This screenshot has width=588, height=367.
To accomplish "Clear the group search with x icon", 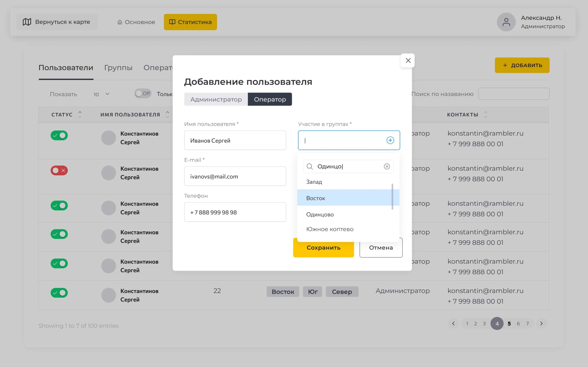I will [x=387, y=166].
